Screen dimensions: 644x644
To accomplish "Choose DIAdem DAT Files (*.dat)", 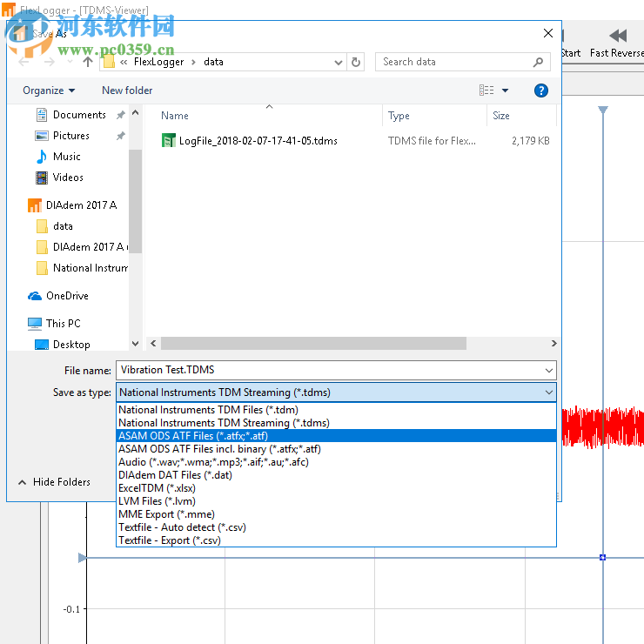I will [x=336, y=475].
